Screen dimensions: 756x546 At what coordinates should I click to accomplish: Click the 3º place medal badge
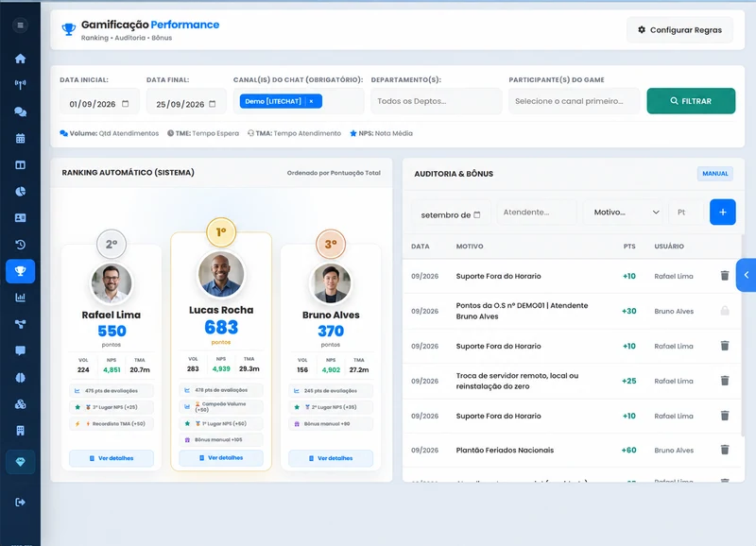point(331,245)
